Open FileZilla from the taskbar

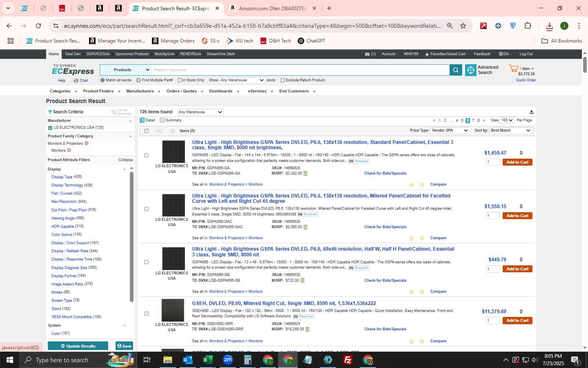348,360
